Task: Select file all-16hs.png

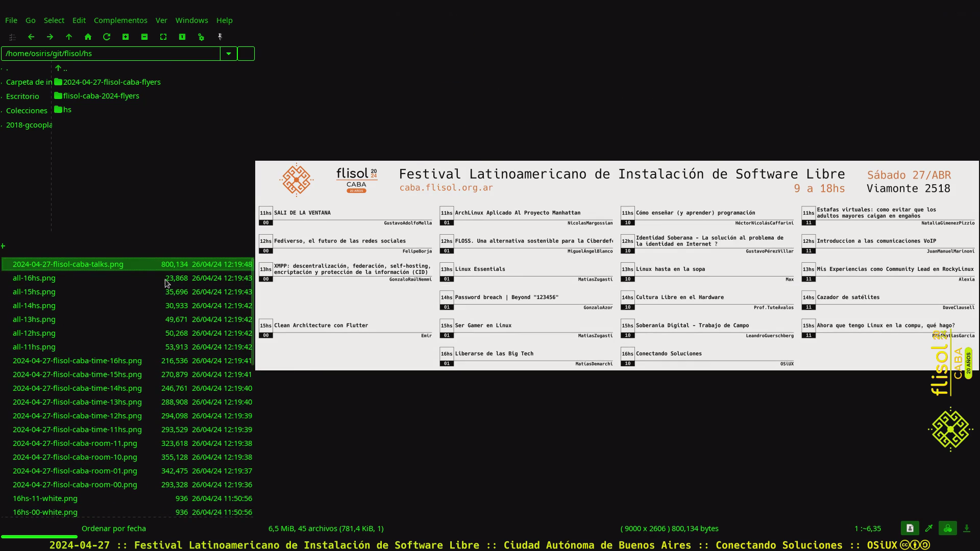Action: click(128, 278)
